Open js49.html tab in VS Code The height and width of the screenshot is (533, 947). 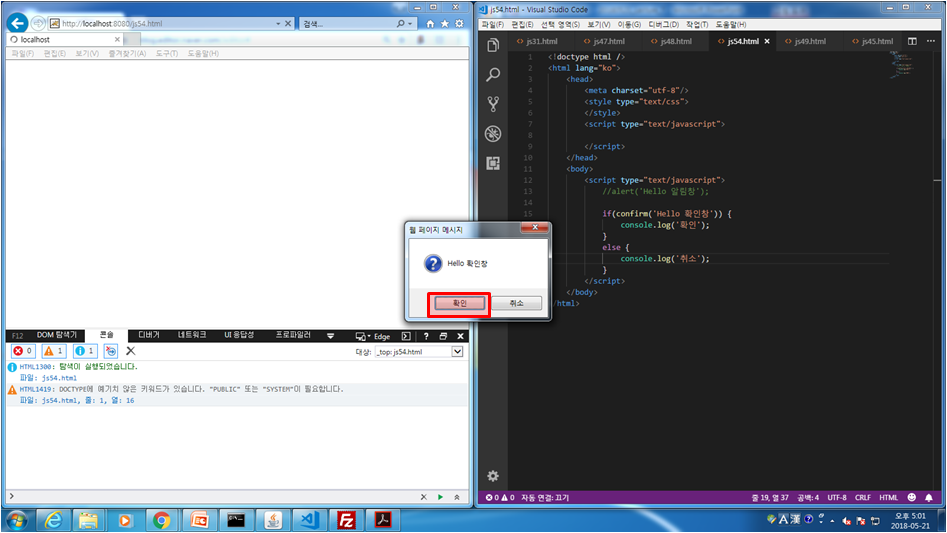tap(805, 41)
